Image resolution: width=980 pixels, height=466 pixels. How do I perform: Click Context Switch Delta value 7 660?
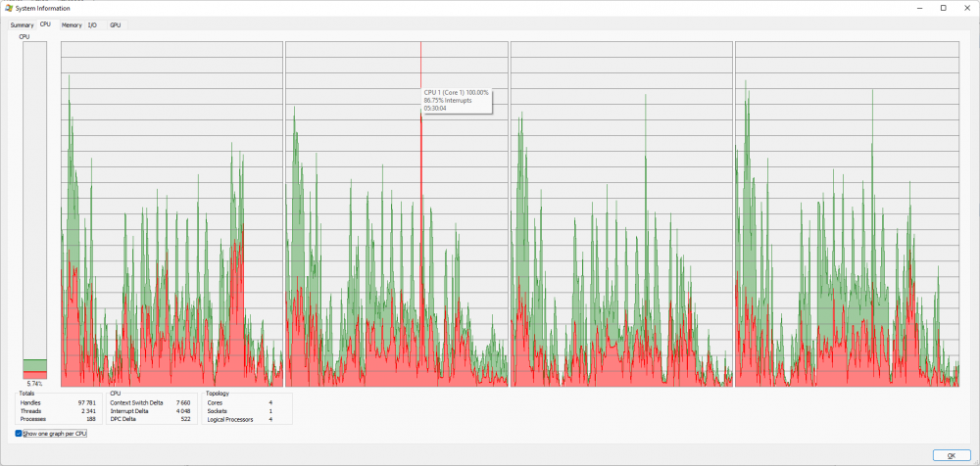tap(183, 403)
